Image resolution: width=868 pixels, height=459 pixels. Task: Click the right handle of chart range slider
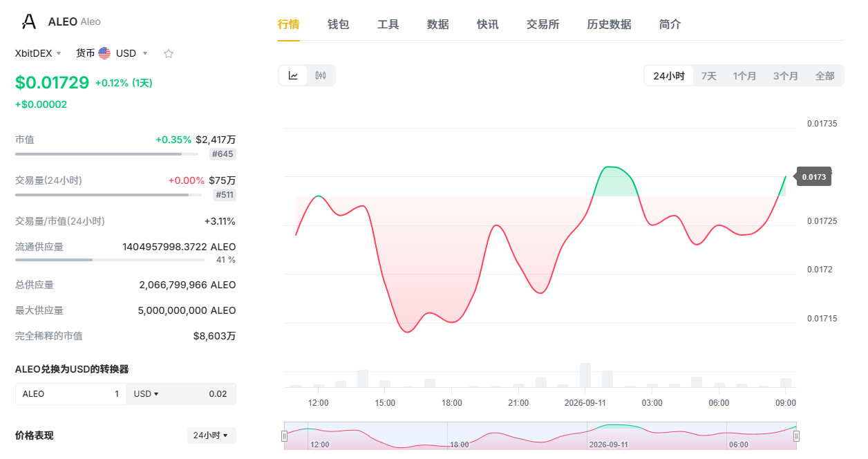click(x=796, y=436)
